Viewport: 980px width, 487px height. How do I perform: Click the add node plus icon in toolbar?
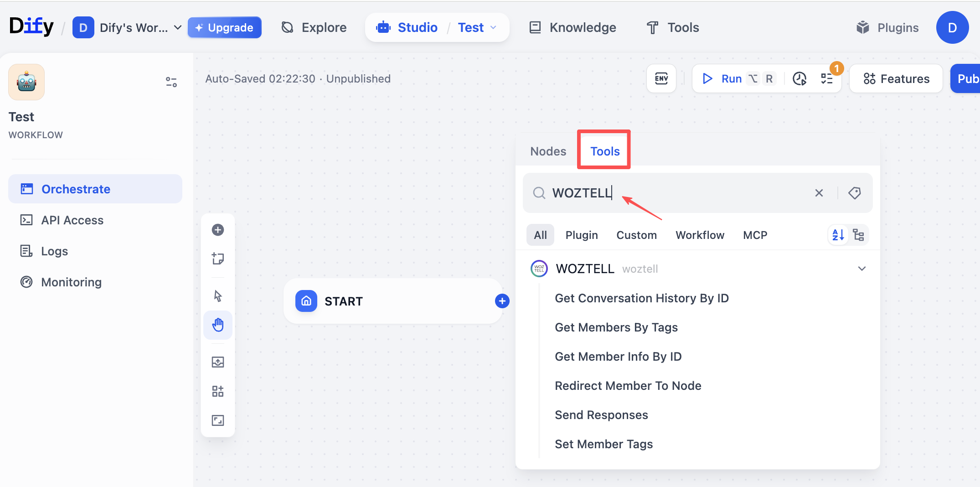(218, 230)
